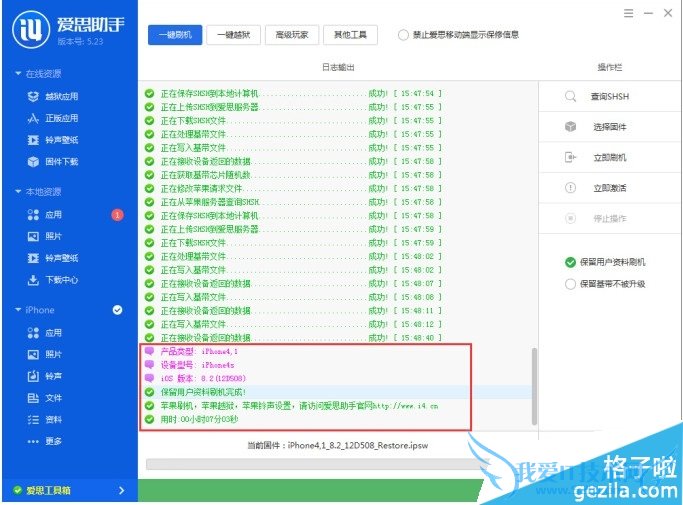The width and height of the screenshot is (683, 505).
Task: Click the 爱思工具箱 check icon
Action: pos(17,491)
